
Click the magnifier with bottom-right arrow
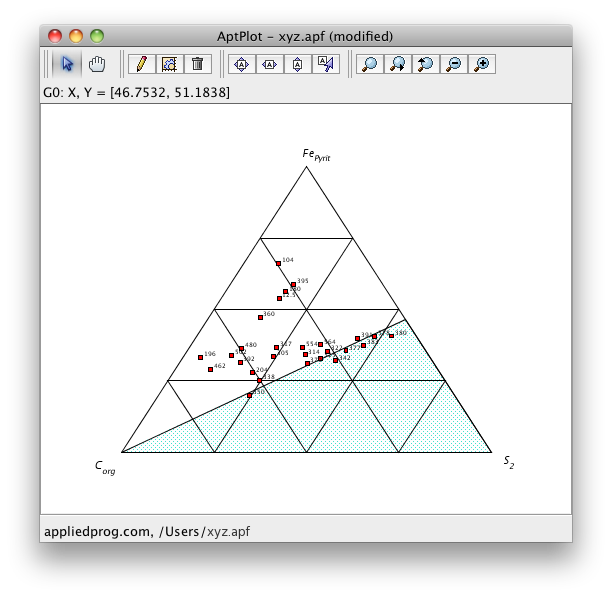point(397,64)
